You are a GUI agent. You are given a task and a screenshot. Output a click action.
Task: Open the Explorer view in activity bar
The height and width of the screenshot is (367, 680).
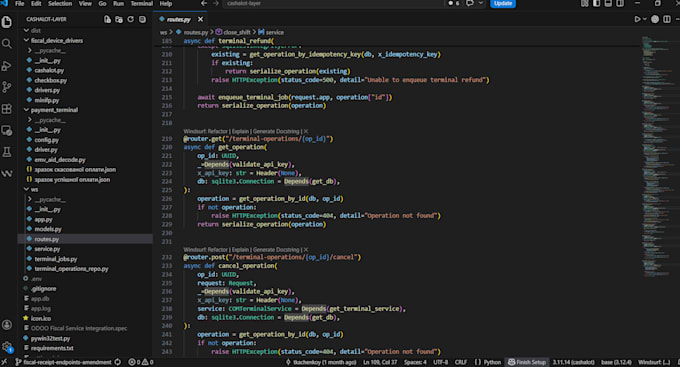[7, 22]
